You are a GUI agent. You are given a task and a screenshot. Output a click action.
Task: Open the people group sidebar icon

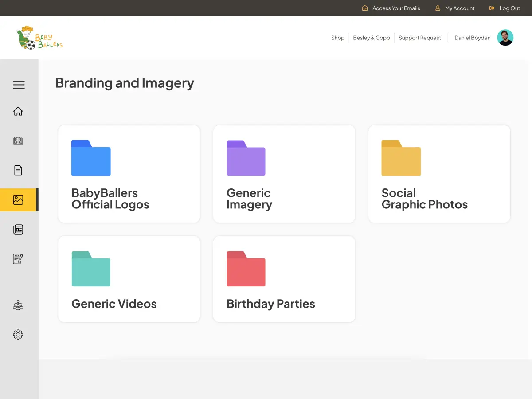(18, 305)
